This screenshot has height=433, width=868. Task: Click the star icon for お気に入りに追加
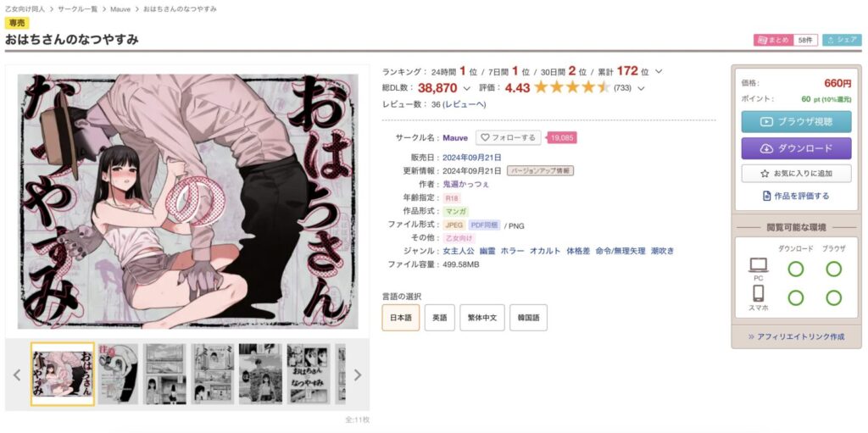765,174
